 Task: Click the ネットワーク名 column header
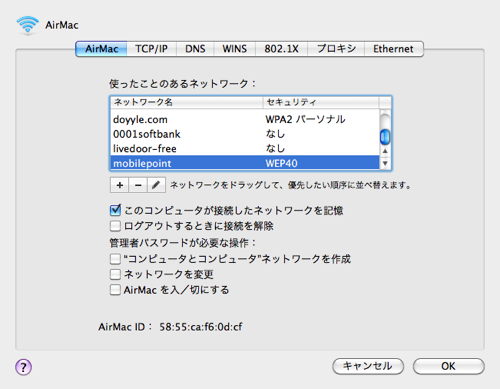click(187, 102)
